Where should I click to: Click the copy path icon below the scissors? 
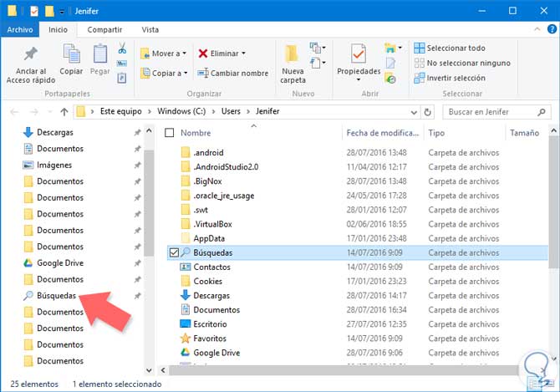point(122,64)
